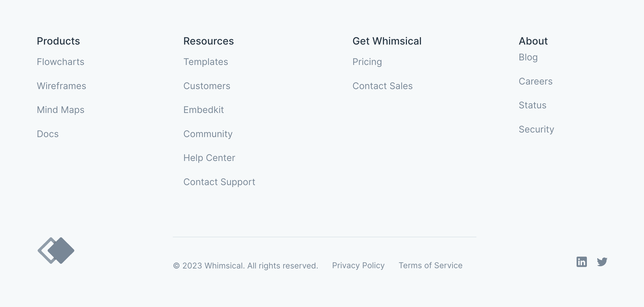Open Embedkit under Resources
644x307 pixels.
[204, 110]
